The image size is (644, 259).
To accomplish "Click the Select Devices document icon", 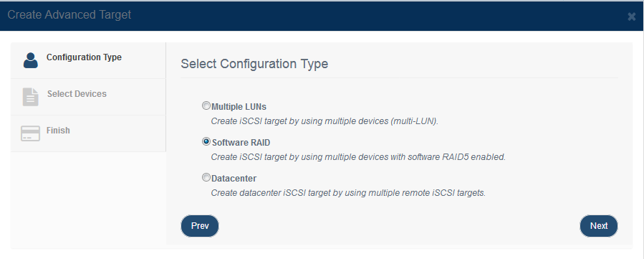I will coord(30,97).
